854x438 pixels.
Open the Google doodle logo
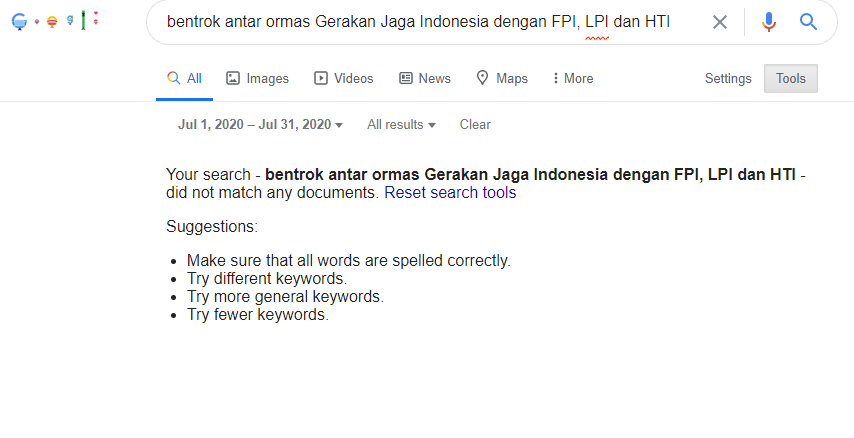click(x=55, y=20)
